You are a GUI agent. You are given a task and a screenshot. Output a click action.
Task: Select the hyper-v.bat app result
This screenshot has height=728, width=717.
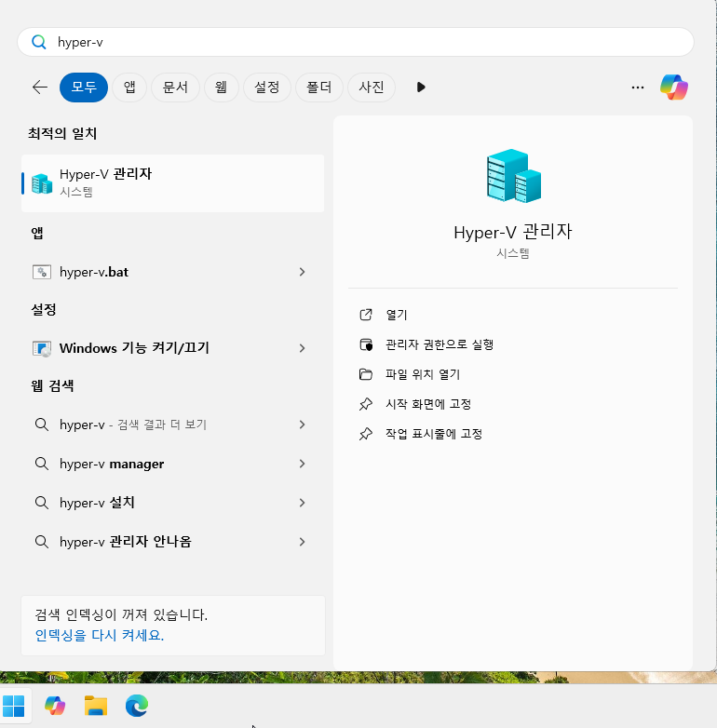[173, 272]
